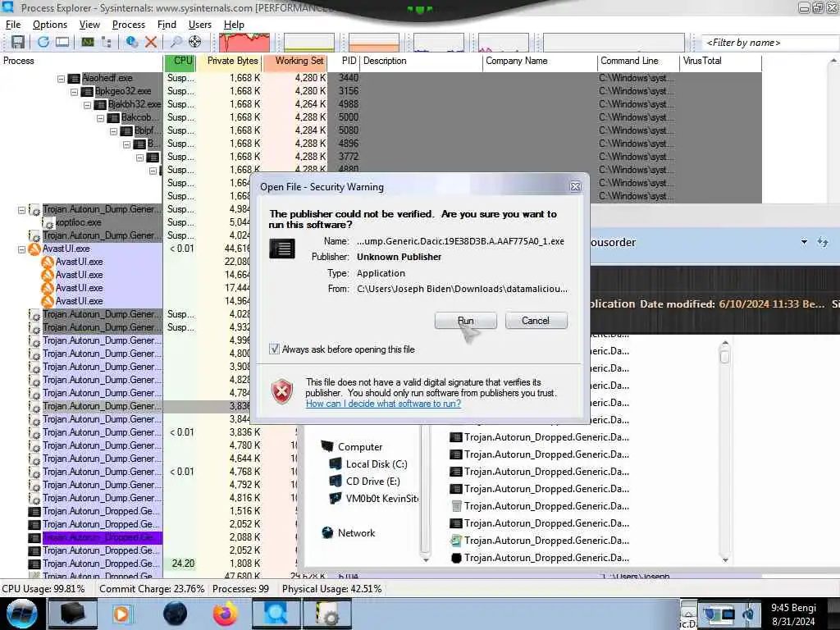Collapse the Aiaohedf.exe tree node
The width and height of the screenshot is (840, 630).
click(61, 78)
